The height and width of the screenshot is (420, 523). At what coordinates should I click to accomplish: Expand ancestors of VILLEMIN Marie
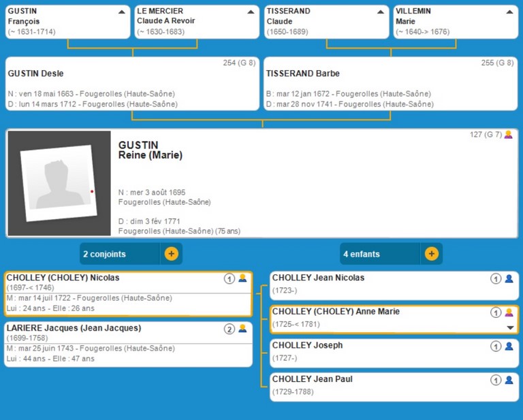[x=509, y=12]
